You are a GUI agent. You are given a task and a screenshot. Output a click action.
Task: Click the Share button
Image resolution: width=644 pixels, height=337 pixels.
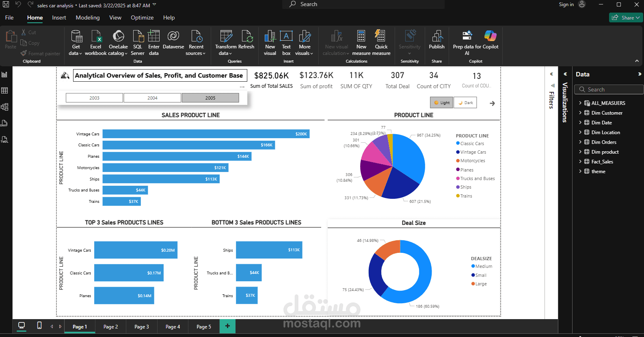[626, 17]
